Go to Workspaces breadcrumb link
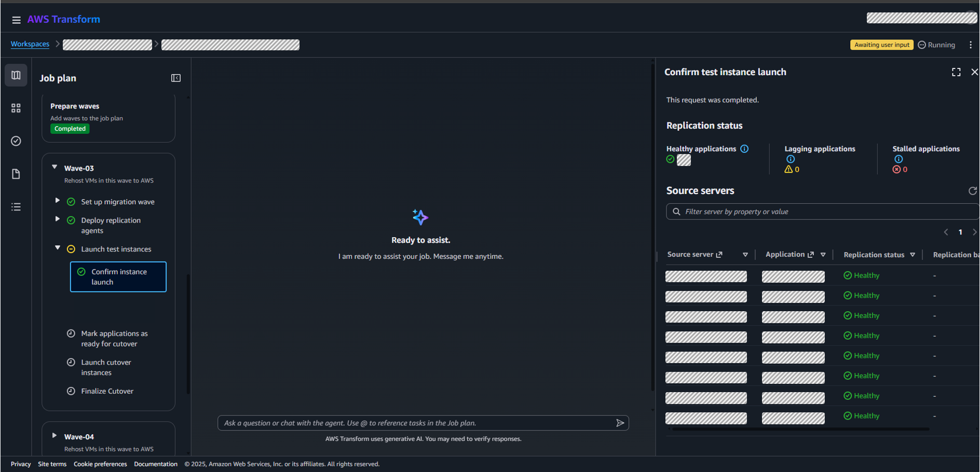The image size is (980, 472). (30, 44)
